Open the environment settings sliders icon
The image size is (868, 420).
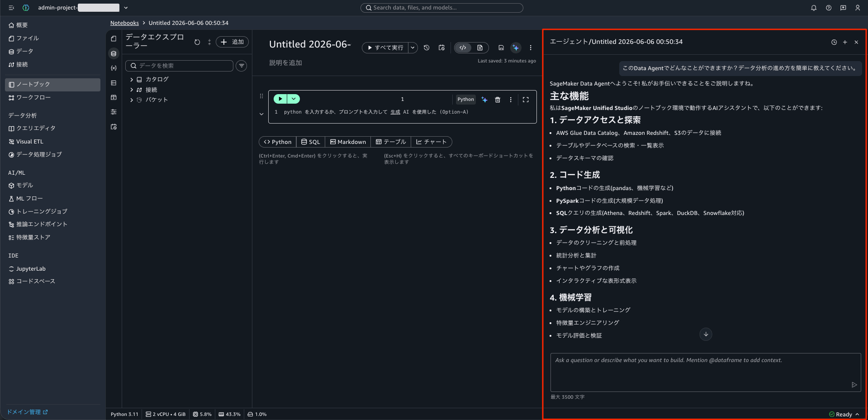tap(114, 112)
